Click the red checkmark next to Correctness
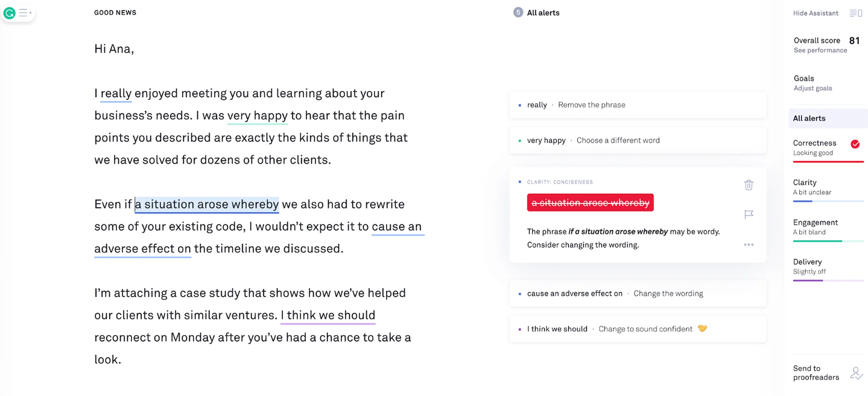The width and height of the screenshot is (868, 396). click(x=855, y=144)
